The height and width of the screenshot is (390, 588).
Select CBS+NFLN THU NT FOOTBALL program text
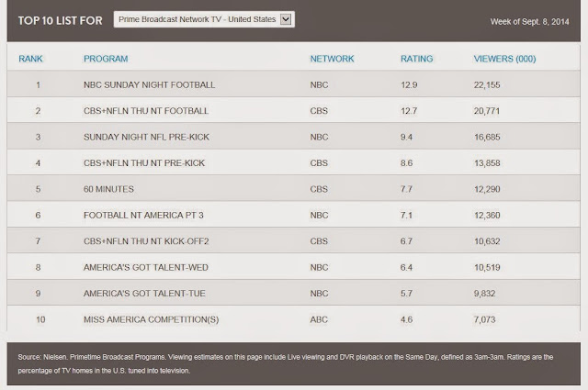click(146, 111)
